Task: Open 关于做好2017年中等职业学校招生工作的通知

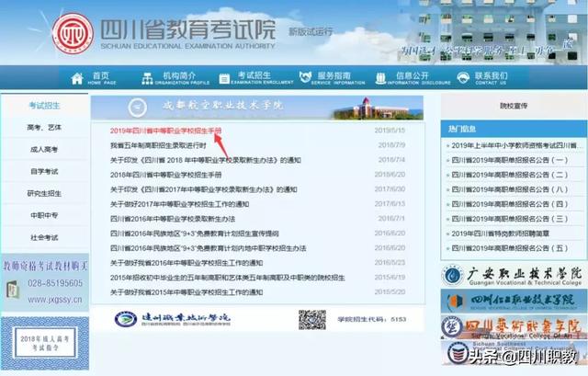Action: pos(180,204)
